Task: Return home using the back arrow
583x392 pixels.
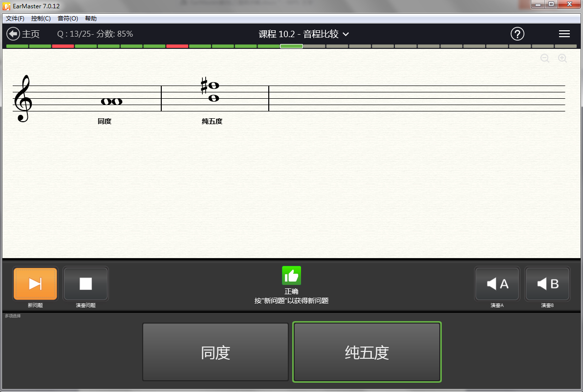Action: coord(12,34)
